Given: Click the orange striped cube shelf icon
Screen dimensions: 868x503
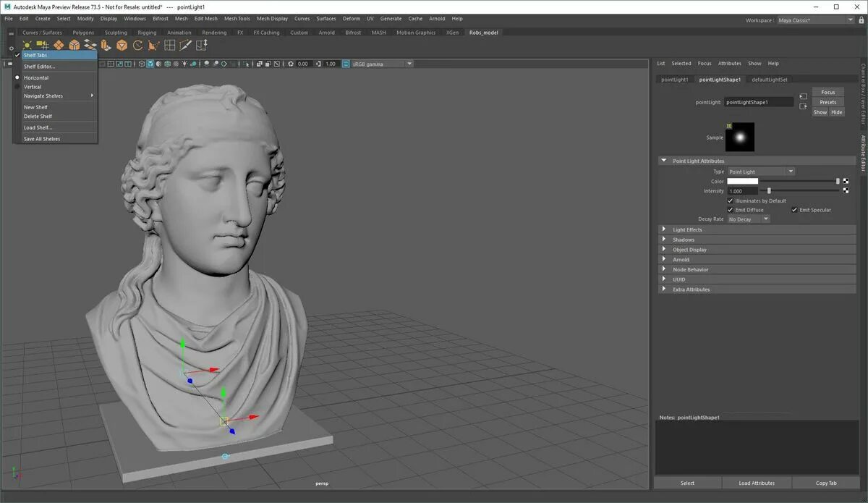Looking at the screenshot, I should pos(75,45).
